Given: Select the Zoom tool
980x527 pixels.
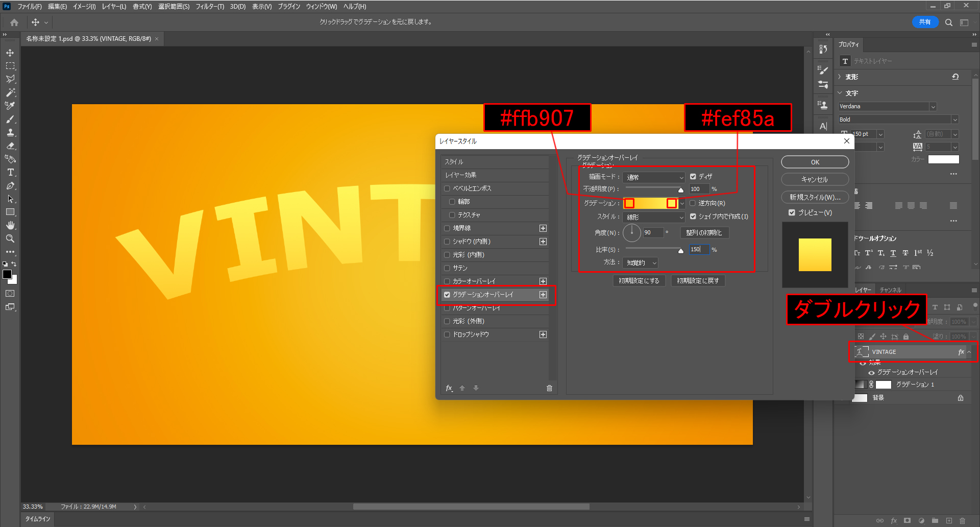Looking at the screenshot, I should click(x=10, y=238).
